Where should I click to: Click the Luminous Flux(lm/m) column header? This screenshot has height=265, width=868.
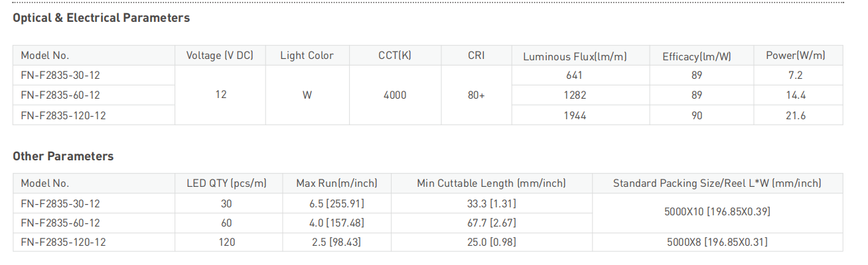tap(575, 56)
